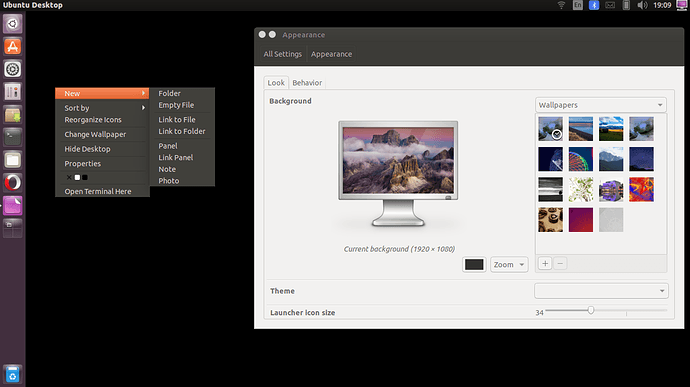Open the session monitor icon in top panel
Screen dimensions: 690x387
(682, 5)
